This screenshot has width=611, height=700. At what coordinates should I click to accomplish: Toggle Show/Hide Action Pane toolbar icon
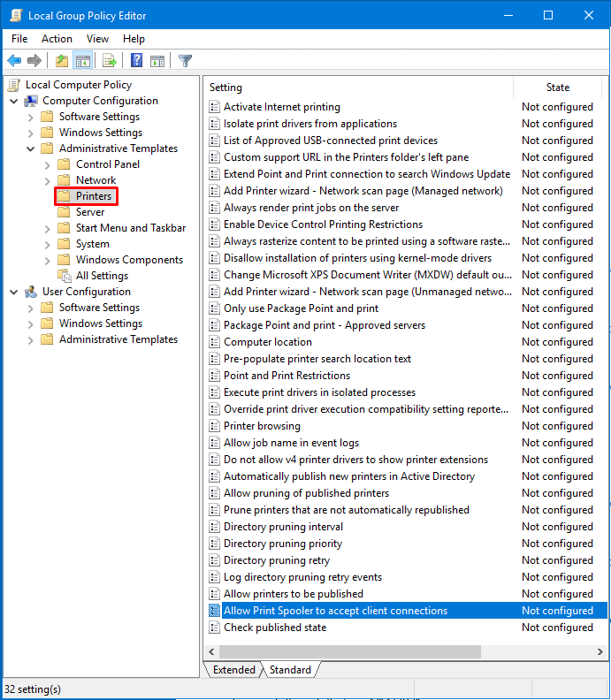point(157,61)
